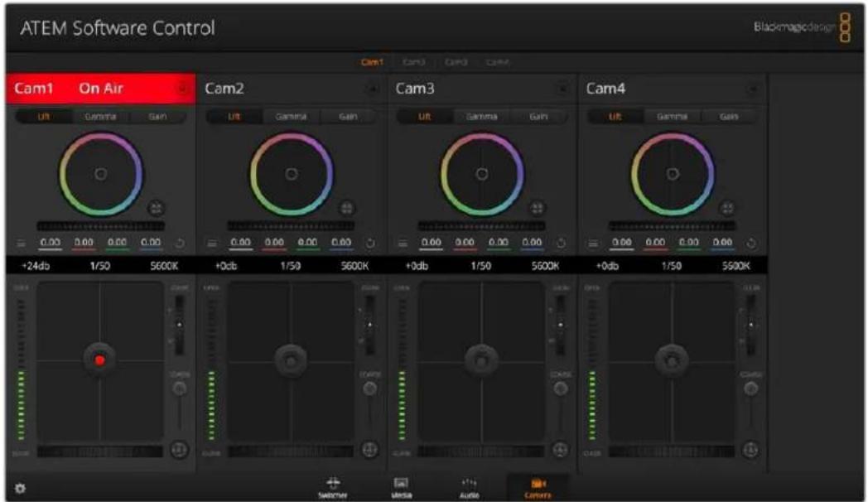Select Gain mode for Cam2
868x502 pixels.
click(x=348, y=116)
